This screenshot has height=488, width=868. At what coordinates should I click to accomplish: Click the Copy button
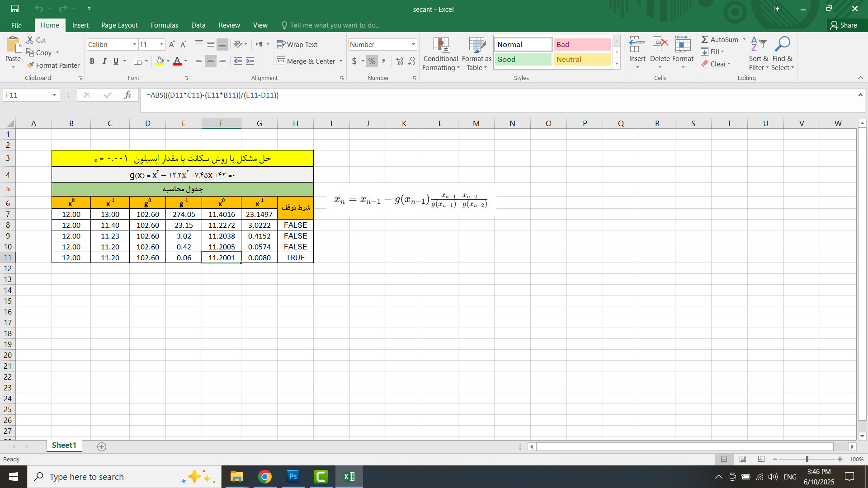click(x=39, y=52)
